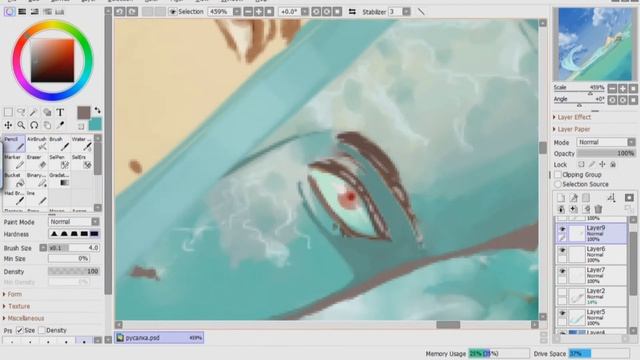This screenshot has height=360, width=640.
Task: Select the Pencil tool
Action: coord(15,143)
